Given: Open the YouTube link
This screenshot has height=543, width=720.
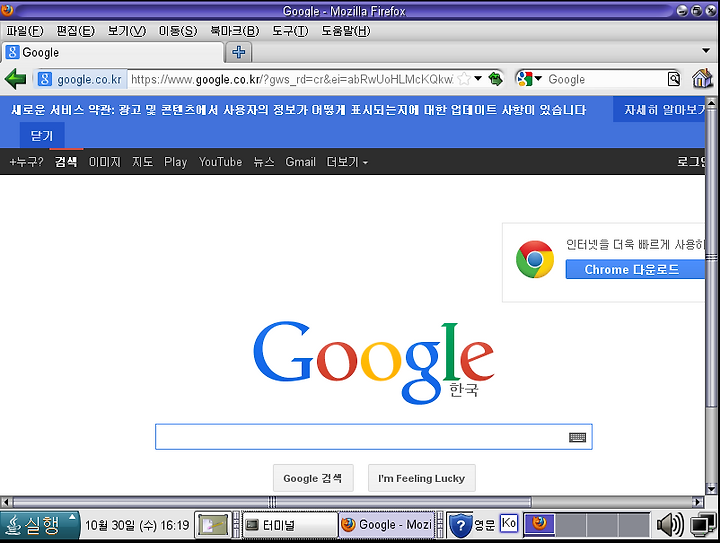Looking at the screenshot, I should point(220,162).
